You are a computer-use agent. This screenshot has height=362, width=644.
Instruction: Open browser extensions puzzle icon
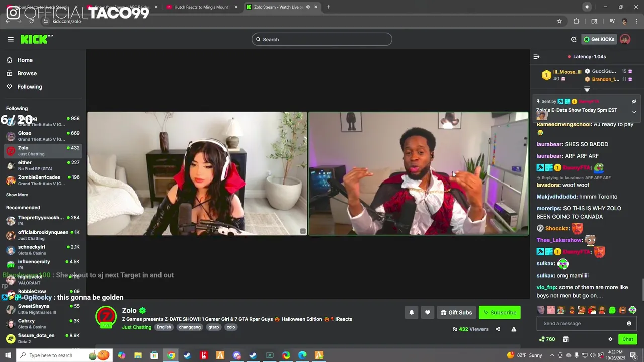point(577,21)
